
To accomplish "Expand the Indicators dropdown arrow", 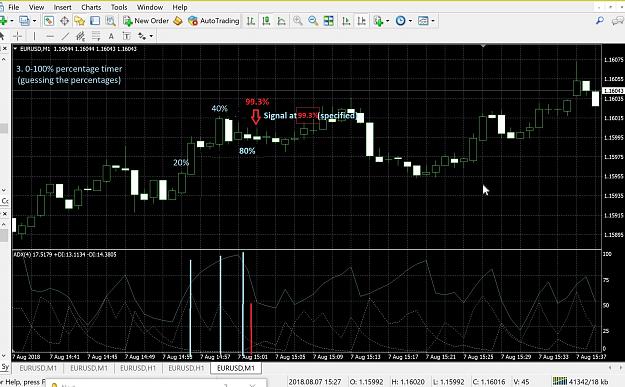I will pyautogui.click(x=387, y=21).
